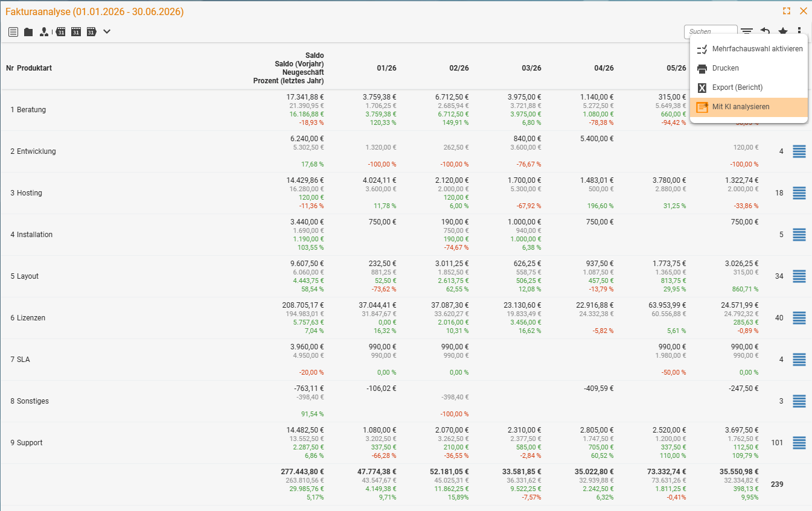Click the person icon in toolbar

click(x=44, y=32)
